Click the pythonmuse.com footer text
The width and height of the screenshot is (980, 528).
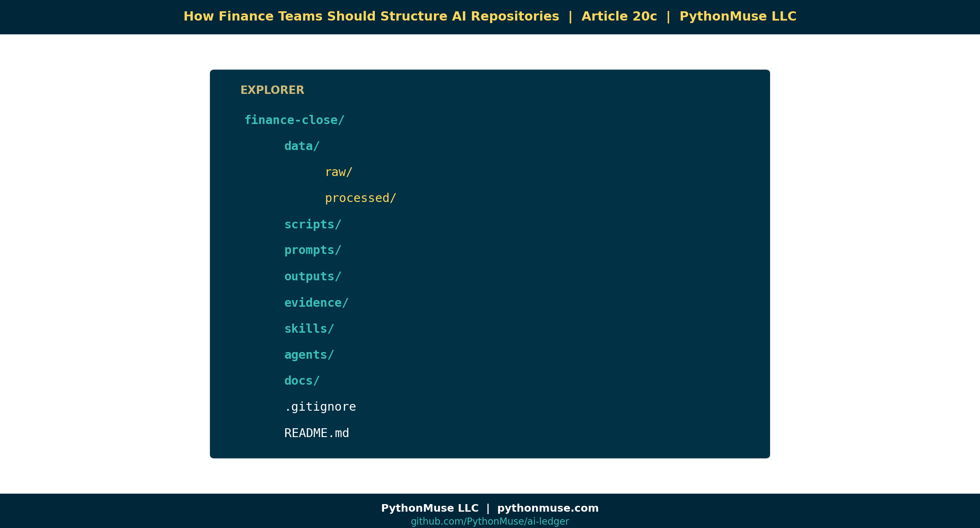[548, 508]
